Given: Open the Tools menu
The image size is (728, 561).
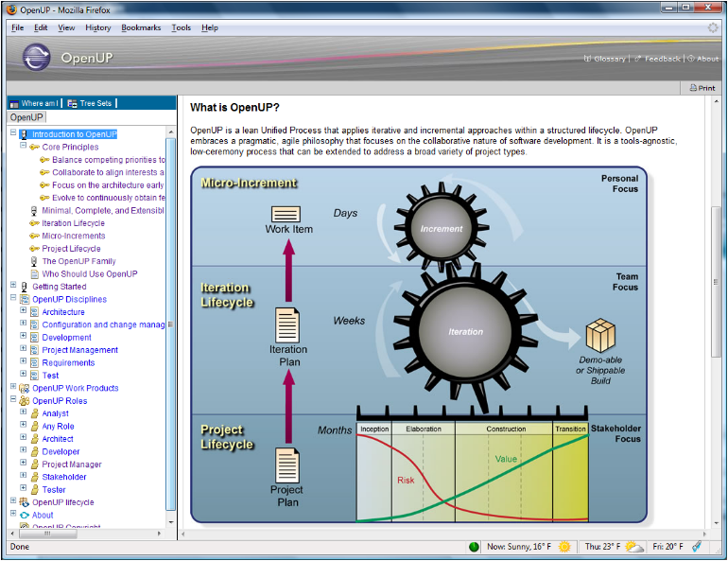Looking at the screenshot, I should point(182,27).
